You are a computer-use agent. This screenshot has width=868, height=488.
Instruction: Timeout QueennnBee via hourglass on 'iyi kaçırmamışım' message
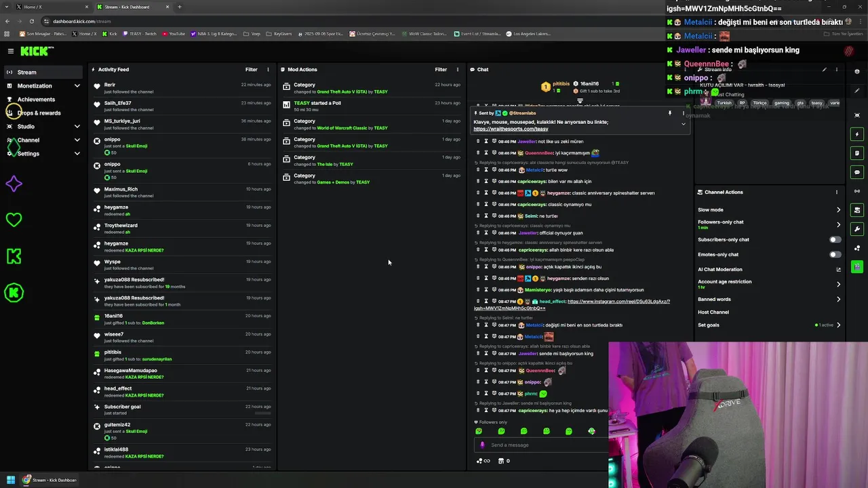[486, 153]
